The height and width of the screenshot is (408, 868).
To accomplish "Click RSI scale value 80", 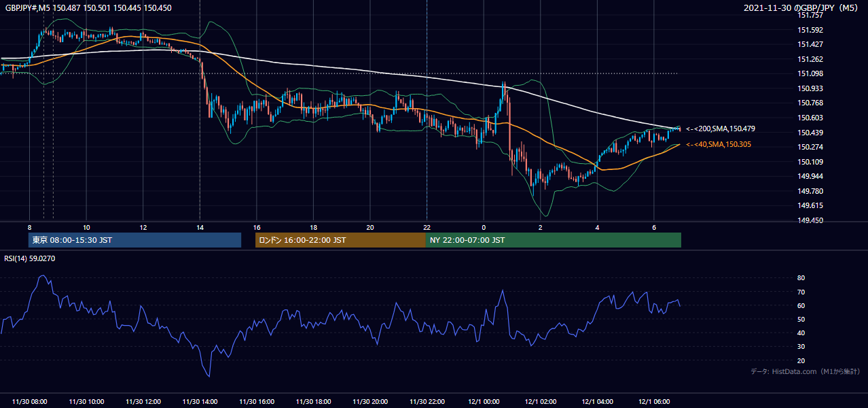I will click(x=801, y=278).
